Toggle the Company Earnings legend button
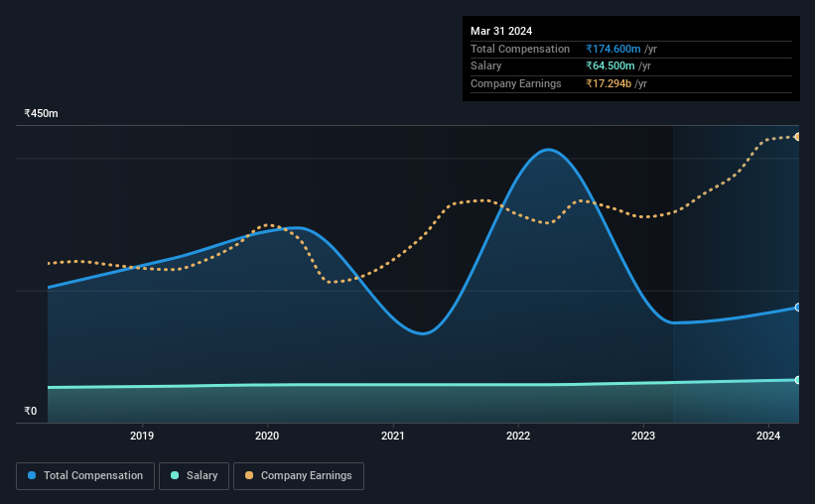 coord(299,476)
